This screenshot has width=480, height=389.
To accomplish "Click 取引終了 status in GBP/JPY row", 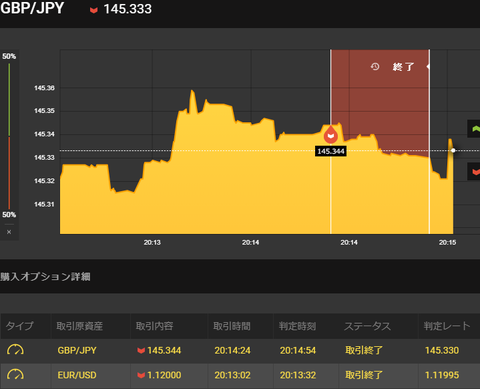I will [364, 350].
